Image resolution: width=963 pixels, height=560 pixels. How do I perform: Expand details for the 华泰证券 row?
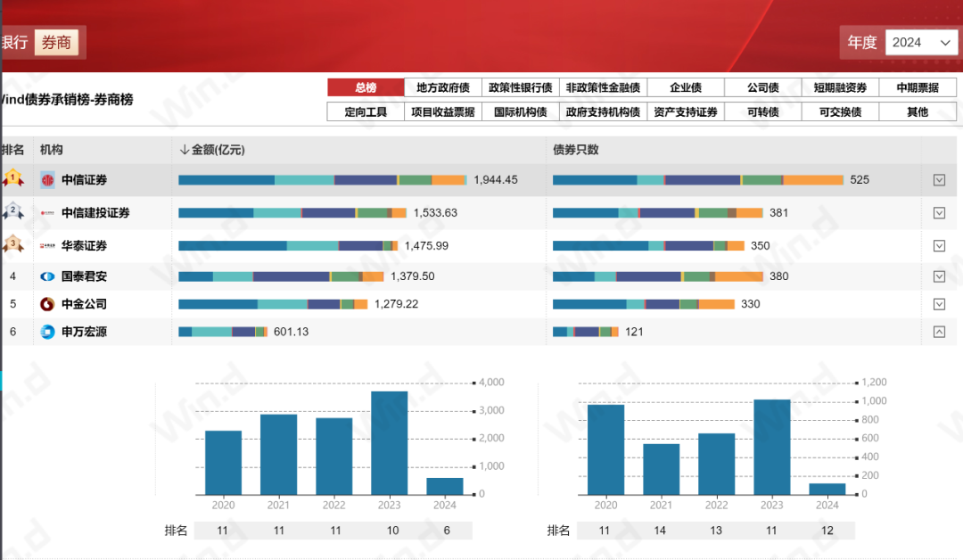[x=939, y=245]
